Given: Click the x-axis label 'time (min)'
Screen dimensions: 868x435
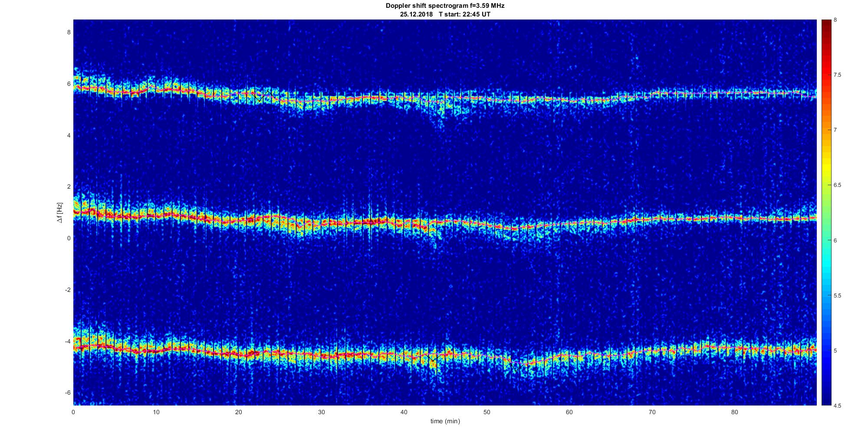Looking at the screenshot, I should click(x=445, y=421).
